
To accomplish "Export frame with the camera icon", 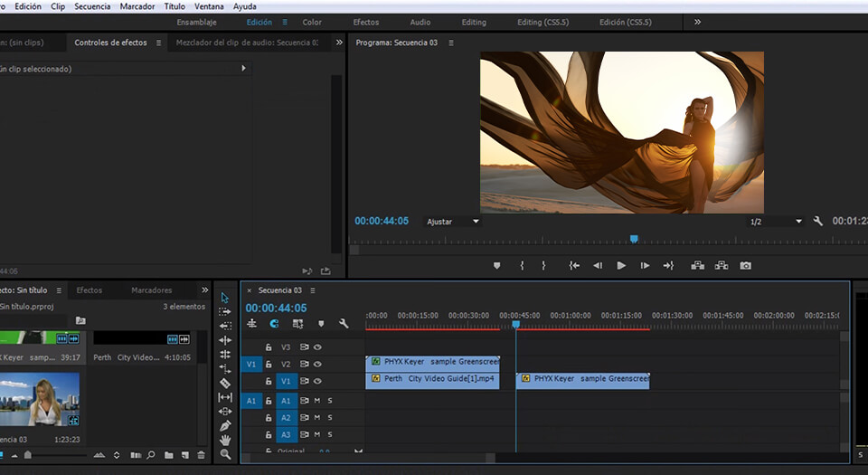I will tap(746, 266).
